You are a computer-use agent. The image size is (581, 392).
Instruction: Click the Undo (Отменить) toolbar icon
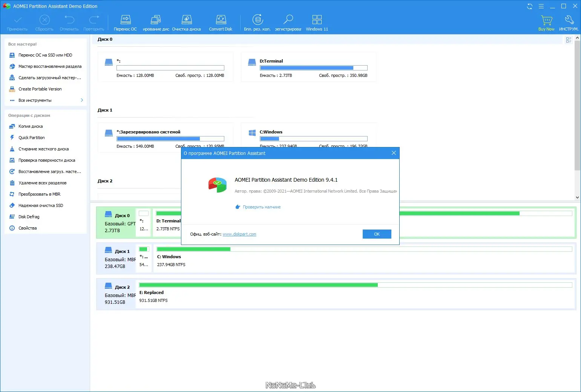pyautogui.click(x=69, y=23)
